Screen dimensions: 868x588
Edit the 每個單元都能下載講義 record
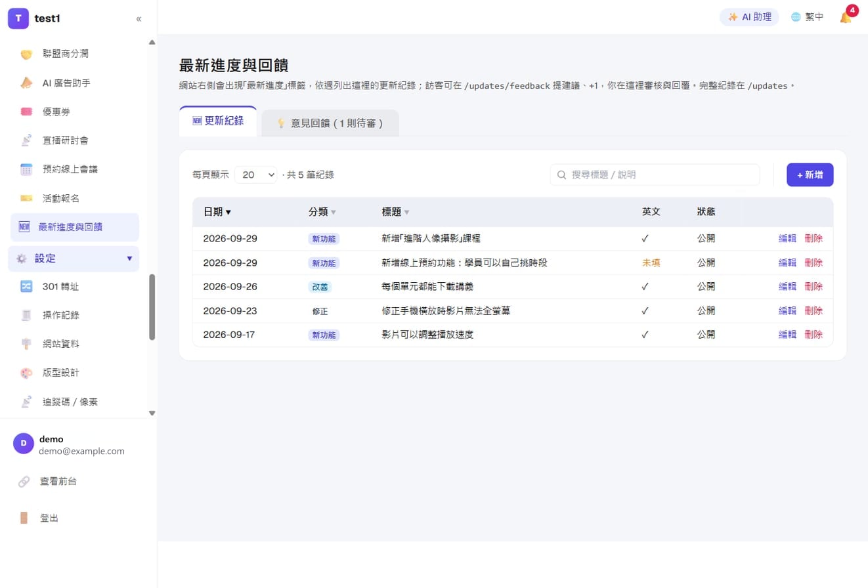click(x=787, y=287)
